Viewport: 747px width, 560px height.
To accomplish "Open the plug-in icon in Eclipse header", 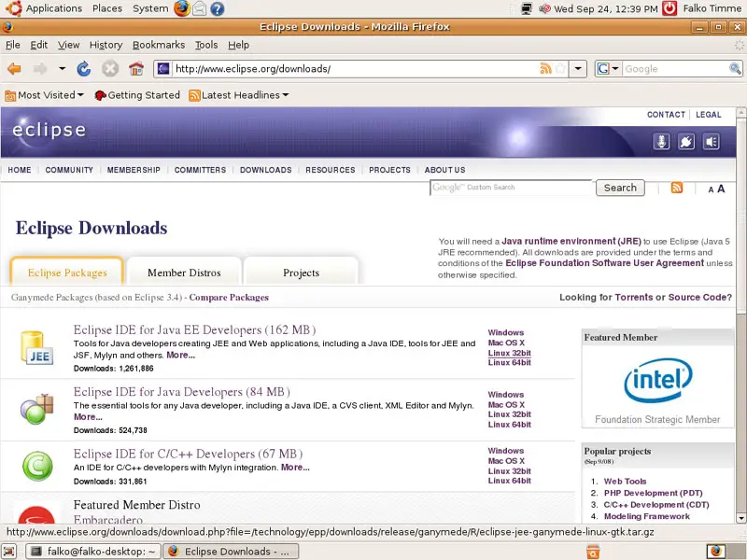I will tap(686, 142).
